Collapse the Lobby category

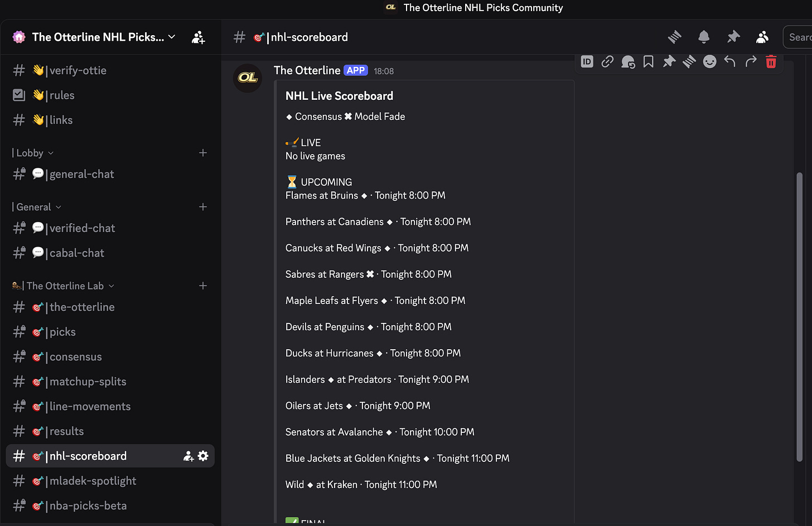(32, 152)
